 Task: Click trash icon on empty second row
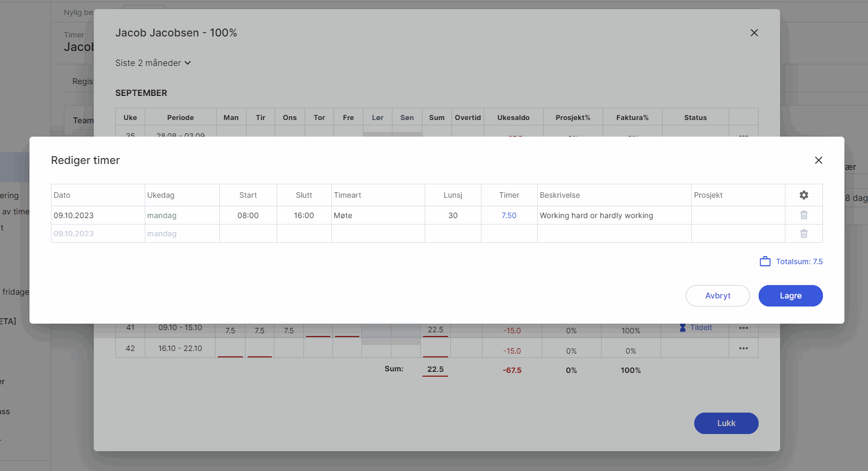click(x=804, y=234)
